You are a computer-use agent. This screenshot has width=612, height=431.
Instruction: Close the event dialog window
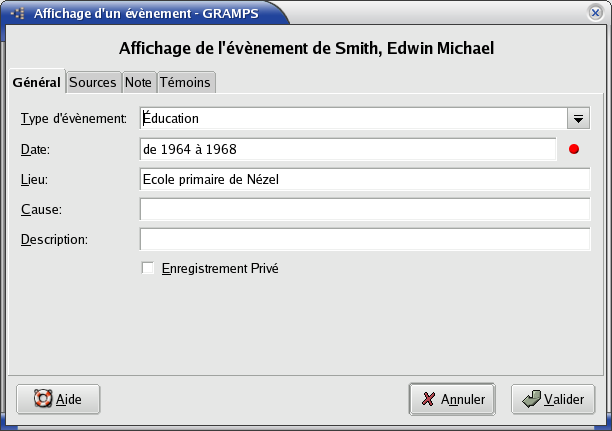[x=596, y=13]
